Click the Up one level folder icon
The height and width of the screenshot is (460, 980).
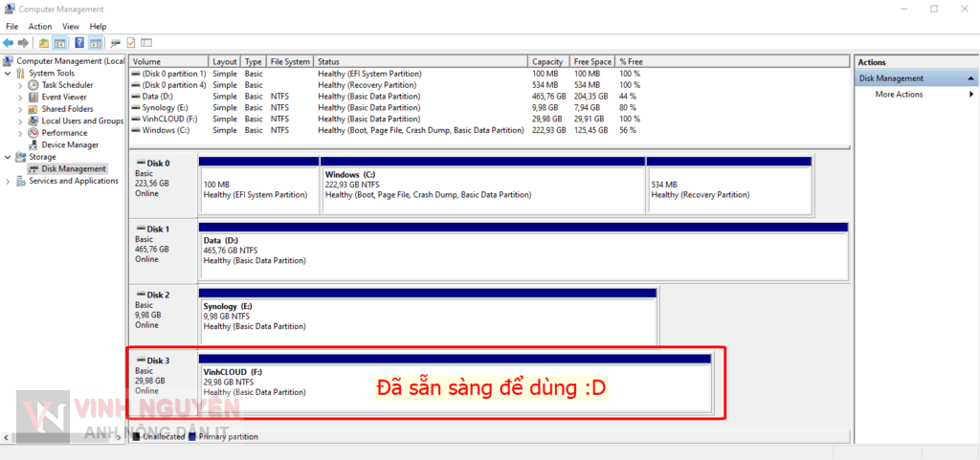point(44,43)
